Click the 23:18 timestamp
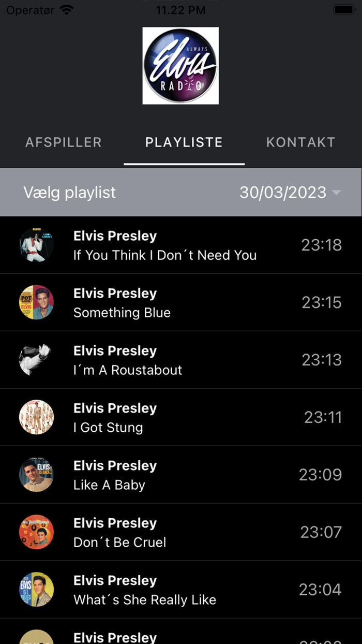 (x=322, y=245)
